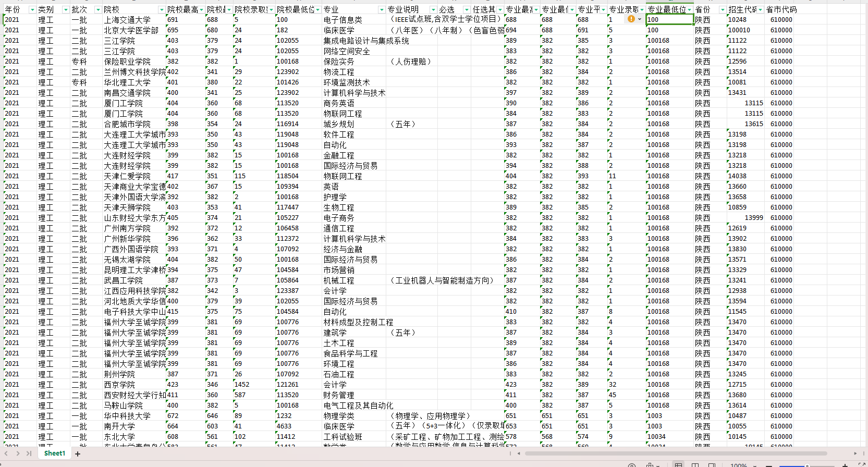Zoom in using the plus button
This screenshot has width=868, height=467.
tap(845, 465)
